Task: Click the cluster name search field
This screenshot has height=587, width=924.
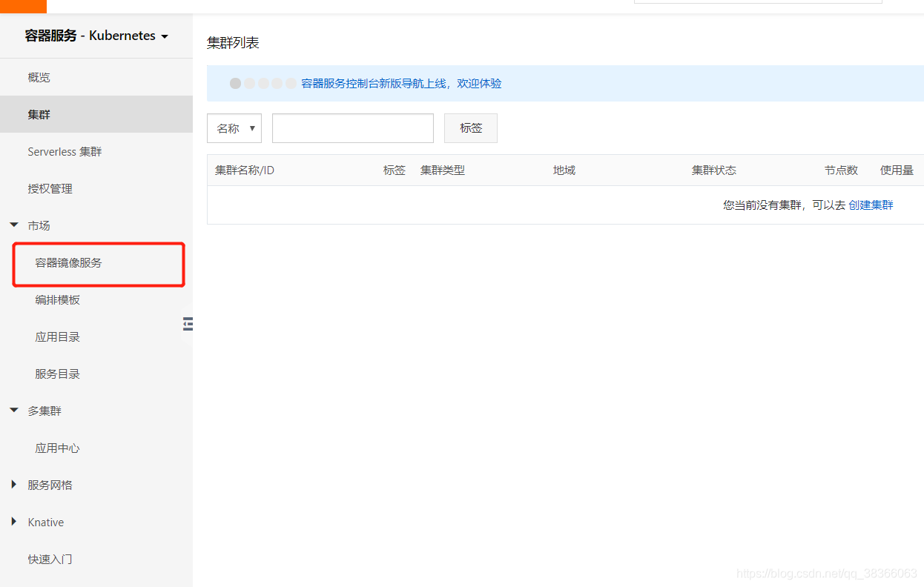Action: (x=353, y=128)
